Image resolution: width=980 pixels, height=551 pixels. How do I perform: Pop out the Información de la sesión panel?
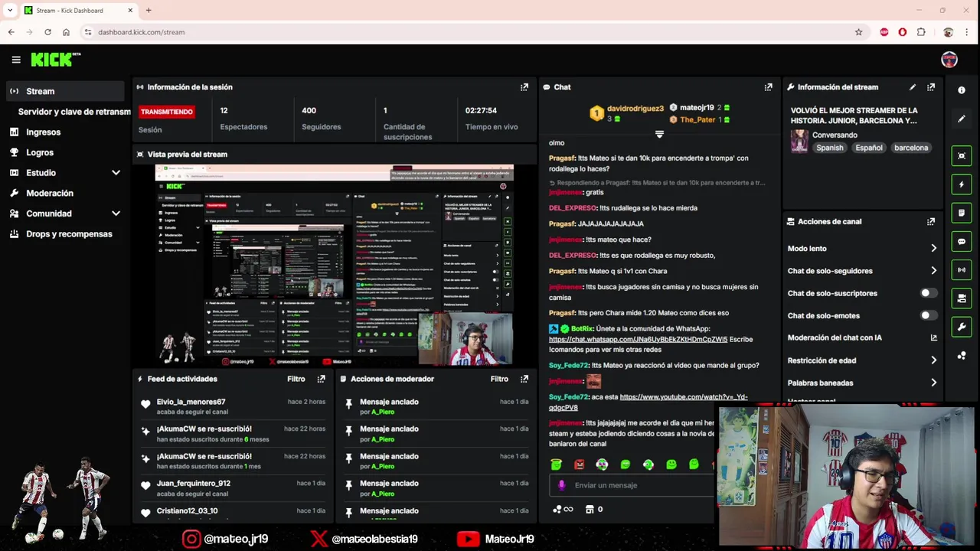(524, 87)
